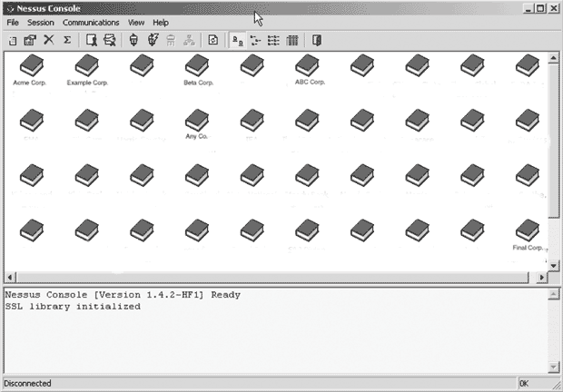Select the Acme Corp. session book icon

pyautogui.click(x=31, y=65)
